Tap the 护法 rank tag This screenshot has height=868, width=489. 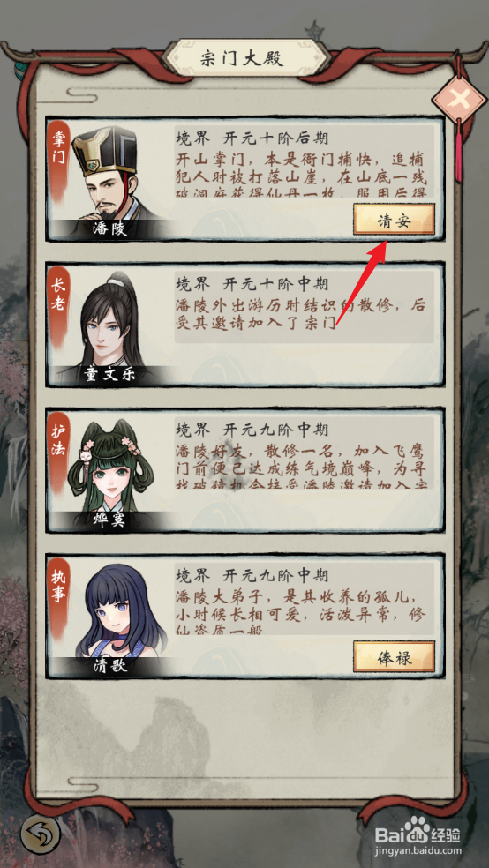(x=57, y=439)
